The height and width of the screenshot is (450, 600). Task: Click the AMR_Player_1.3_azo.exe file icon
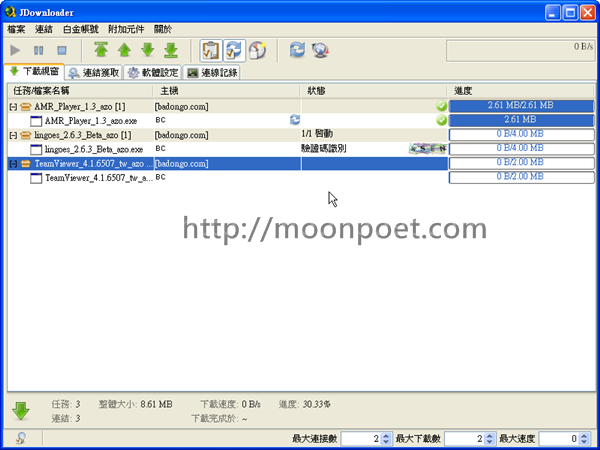[36, 121]
